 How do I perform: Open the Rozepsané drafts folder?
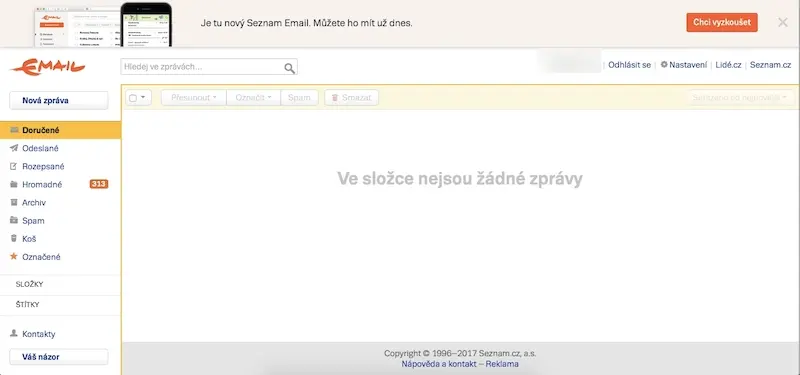coord(60,166)
